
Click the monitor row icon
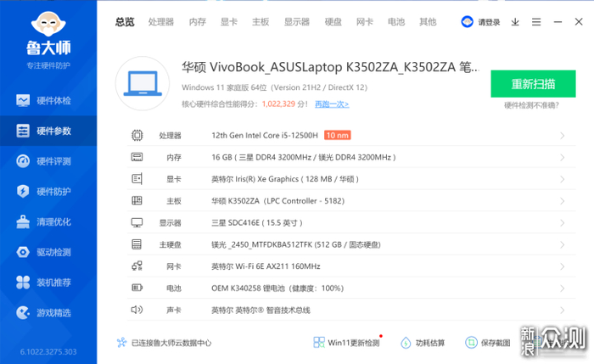coord(137,222)
